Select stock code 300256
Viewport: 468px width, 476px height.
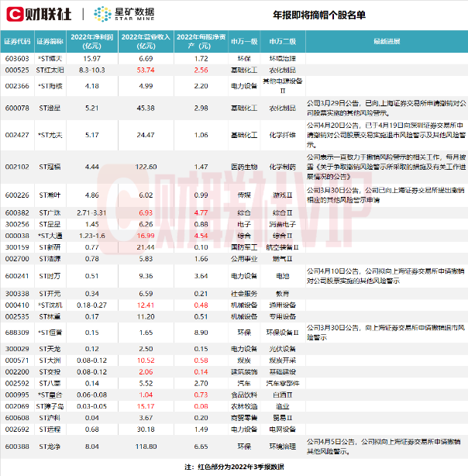[x=17, y=224]
